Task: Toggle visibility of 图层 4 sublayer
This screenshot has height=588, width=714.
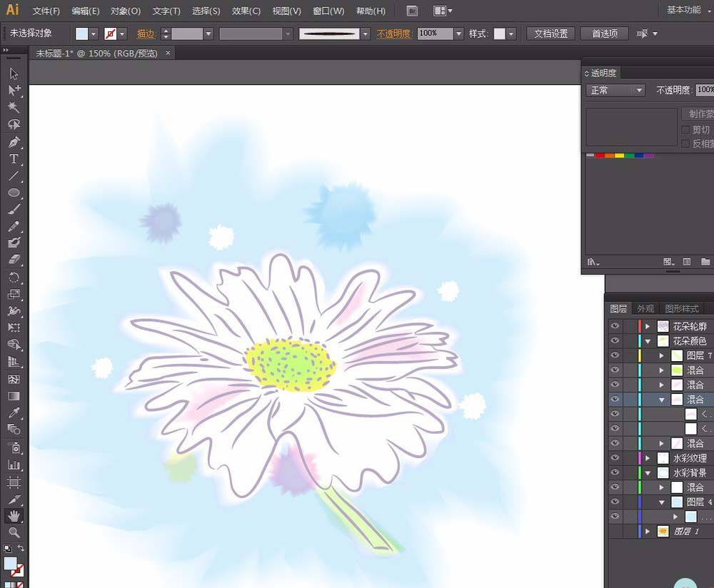Action: (615, 502)
